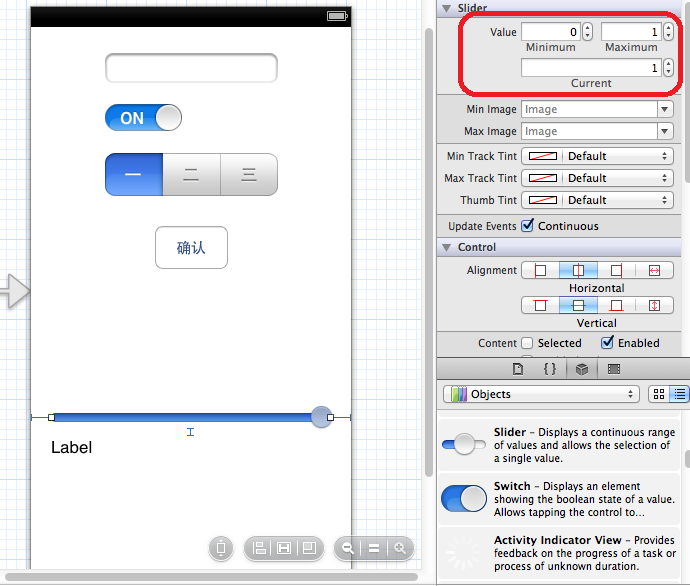The image size is (690, 586).
Task: Click the Max Track Tint color swatch
Action: pyautogui.click(x=543, y=178)
